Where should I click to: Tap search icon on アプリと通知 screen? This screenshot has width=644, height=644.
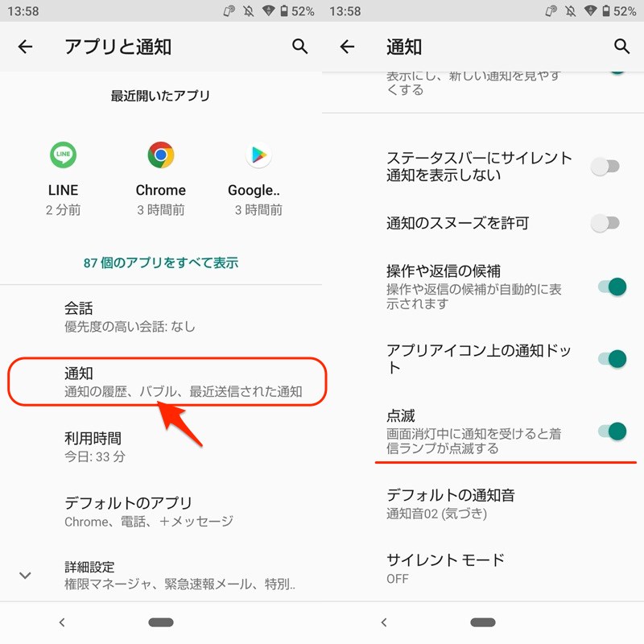(299, 47)
